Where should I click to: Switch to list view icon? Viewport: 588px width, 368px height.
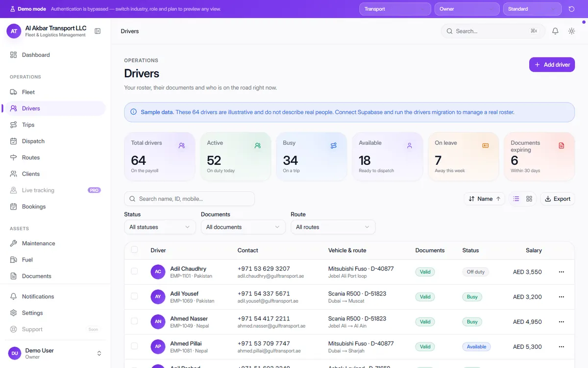516,199
